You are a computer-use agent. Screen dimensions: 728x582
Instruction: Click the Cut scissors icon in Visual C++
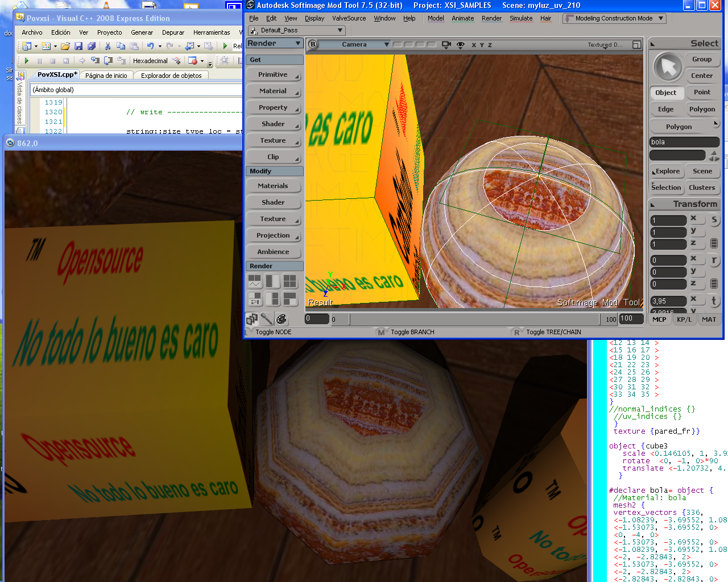(x=107, y=46)
